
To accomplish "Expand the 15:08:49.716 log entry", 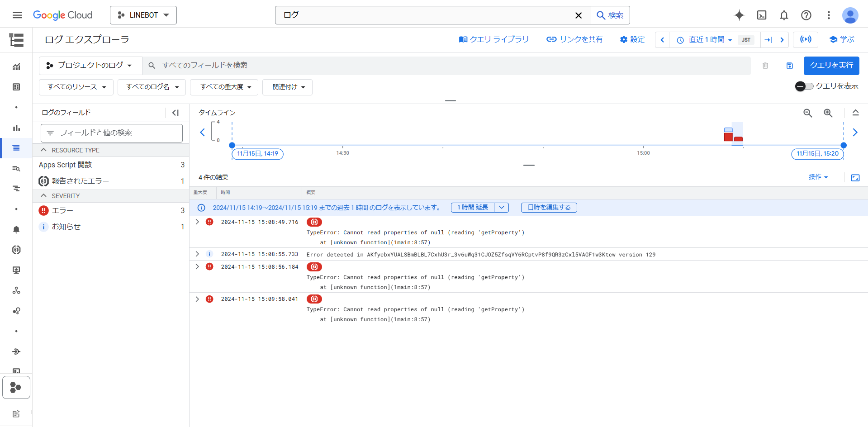I will point(197,222).
